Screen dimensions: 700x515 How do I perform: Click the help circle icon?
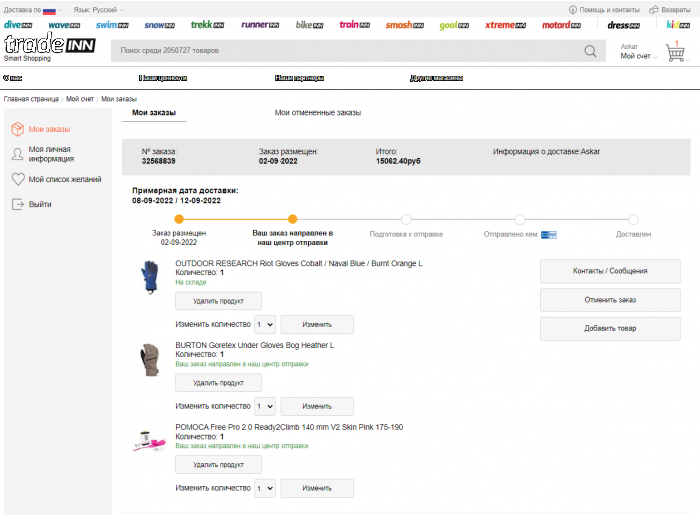pos(572,9)
